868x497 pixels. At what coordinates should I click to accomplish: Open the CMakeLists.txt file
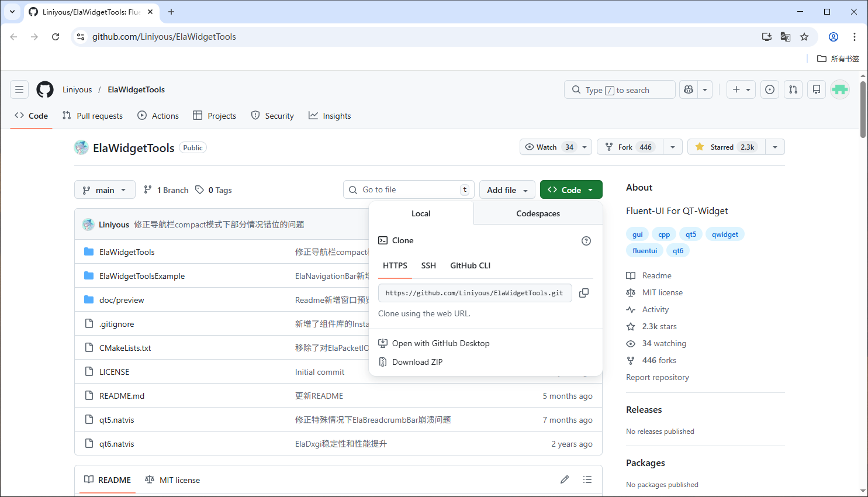tap(125, 348)
